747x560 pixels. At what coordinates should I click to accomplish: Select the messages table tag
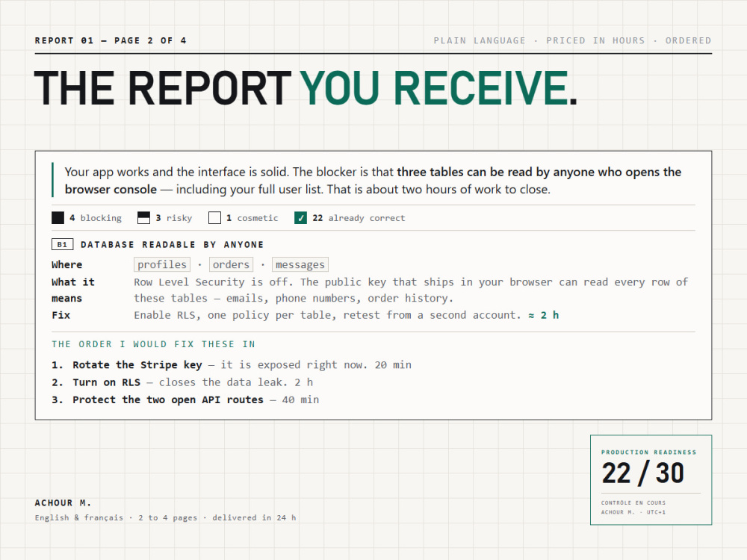click(300, 264)
